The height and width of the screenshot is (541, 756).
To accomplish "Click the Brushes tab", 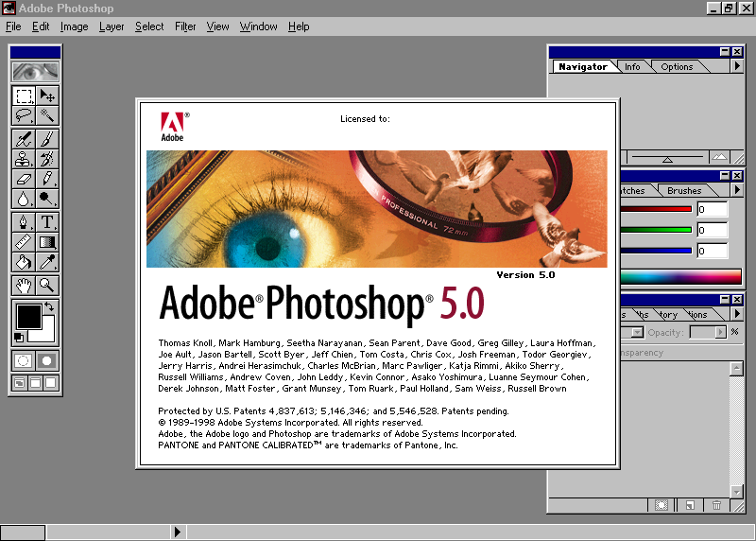I will point(684,191).
